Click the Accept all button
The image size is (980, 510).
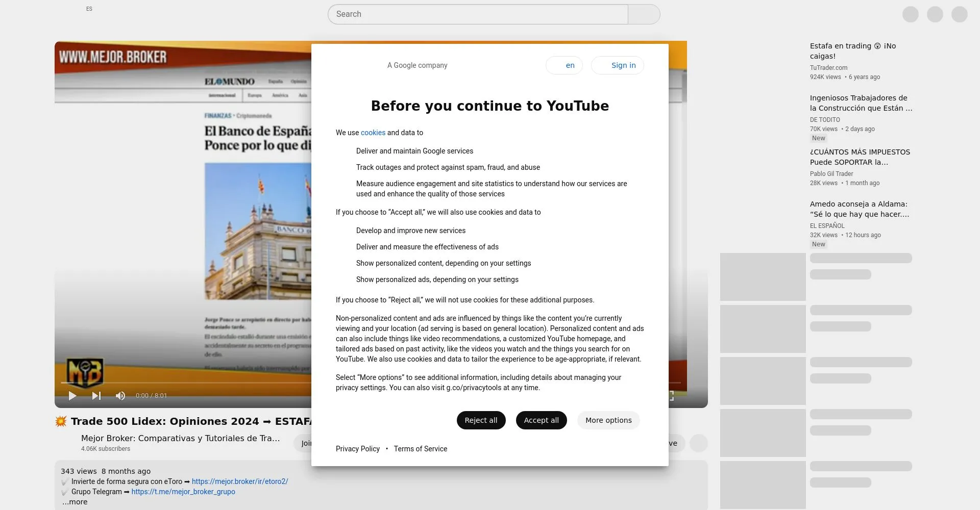point(541,420)
